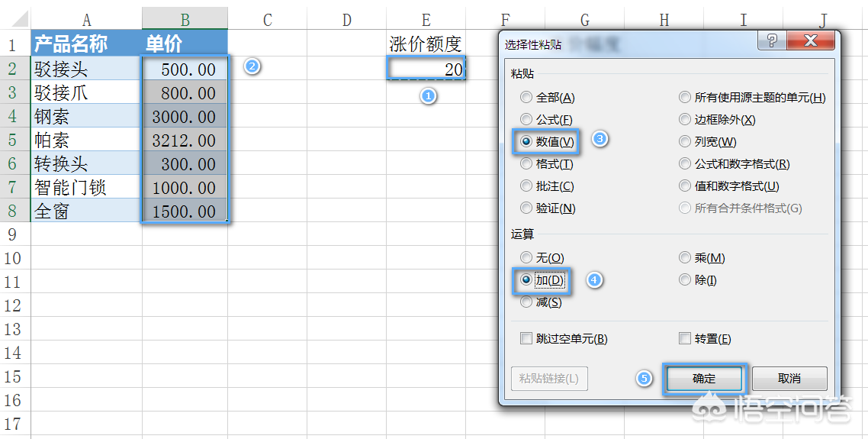868x439 pixels.
Task: Select the 公式(F) radio button
Action: (526, 120)
